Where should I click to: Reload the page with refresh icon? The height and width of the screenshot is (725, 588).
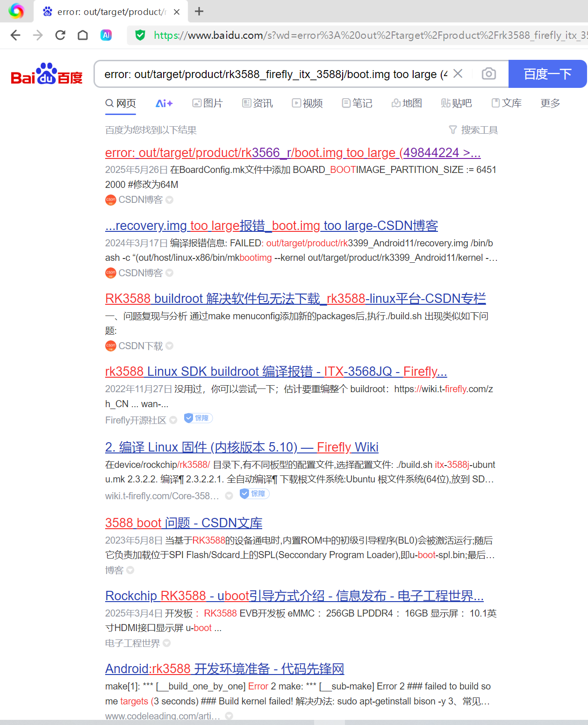tap(60, 35)
